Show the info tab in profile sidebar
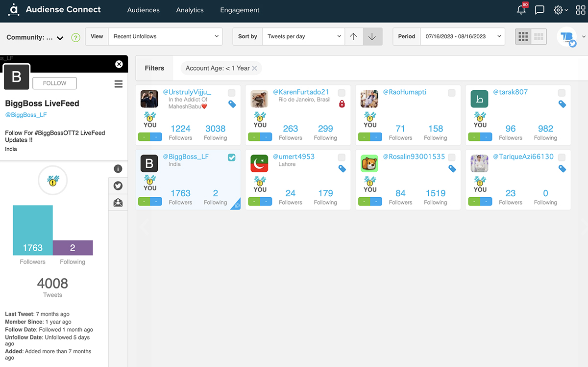 pos(118,169)
